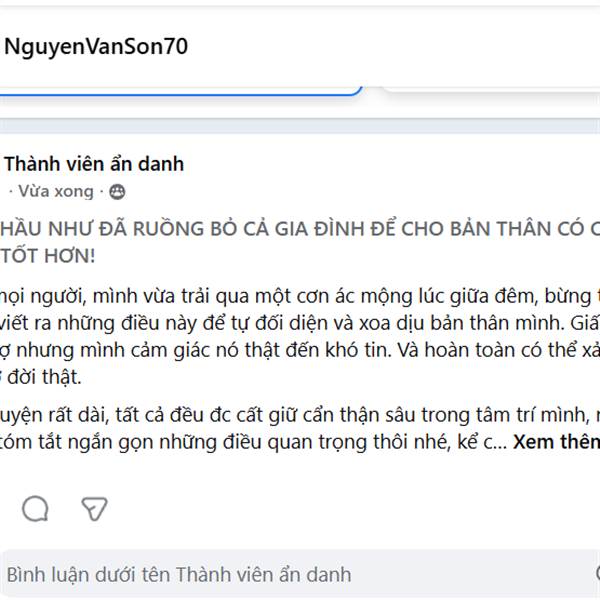Open the comment bubble icon under the post
This screenshot has height=600, width=600.
[35, 509]
